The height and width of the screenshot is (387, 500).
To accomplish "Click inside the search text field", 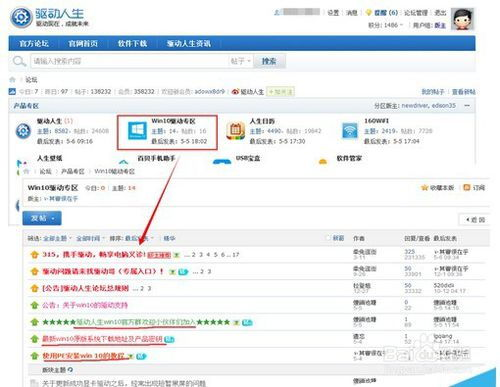I will click(129, 61).
